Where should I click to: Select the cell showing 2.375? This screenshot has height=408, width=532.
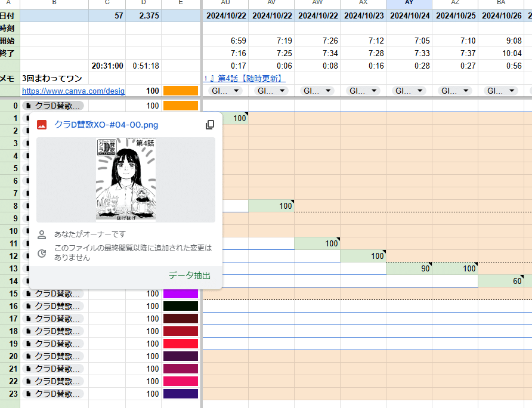click(144, 16)
